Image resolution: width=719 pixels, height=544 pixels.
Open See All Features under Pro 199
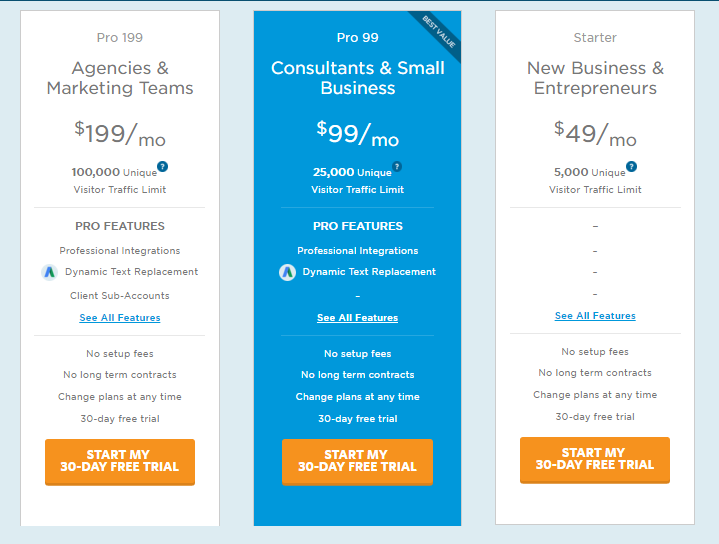(120, 317)
